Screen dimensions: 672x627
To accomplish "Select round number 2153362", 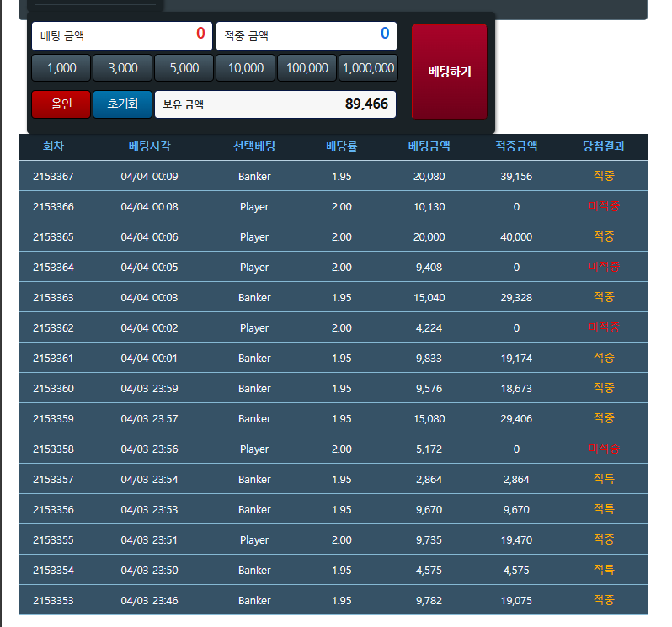I will [53, 328].
